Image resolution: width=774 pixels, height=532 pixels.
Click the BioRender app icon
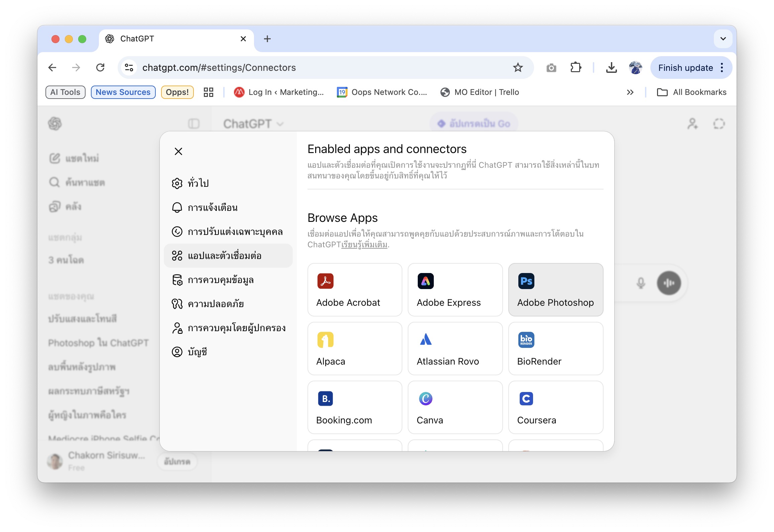(526, 340)
